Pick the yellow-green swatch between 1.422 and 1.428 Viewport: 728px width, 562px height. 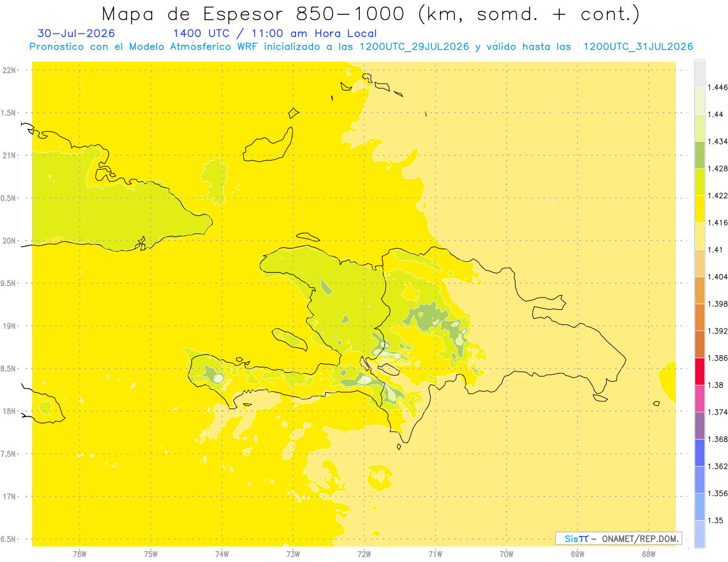[699, 182]
